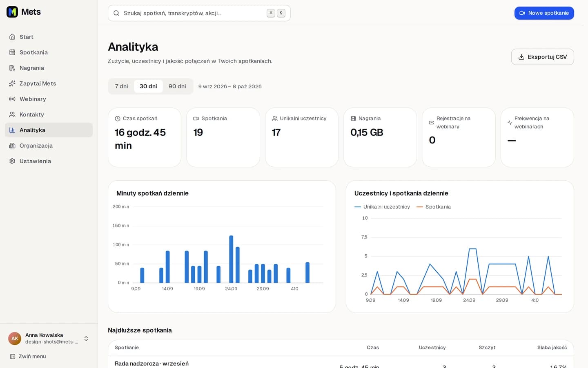Open the Ustawienia gear icon
The width and height of the screenshot is (588, 368).
pyautogui.click(x=12, y=161)
